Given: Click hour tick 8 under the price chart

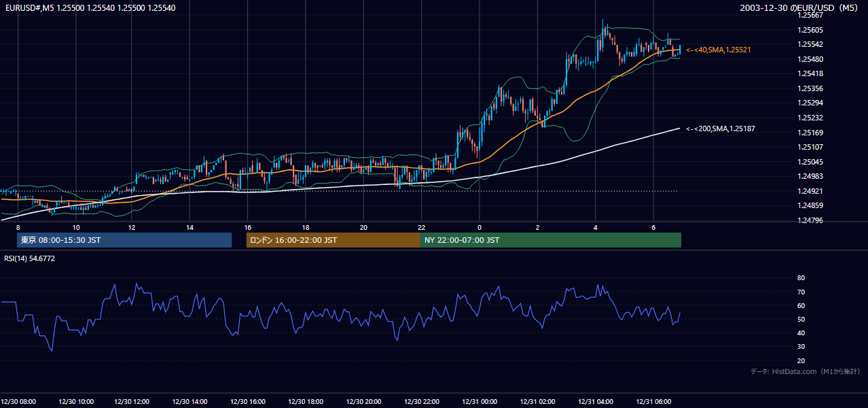Looking at the screenshot, I should tap(18, 227).
